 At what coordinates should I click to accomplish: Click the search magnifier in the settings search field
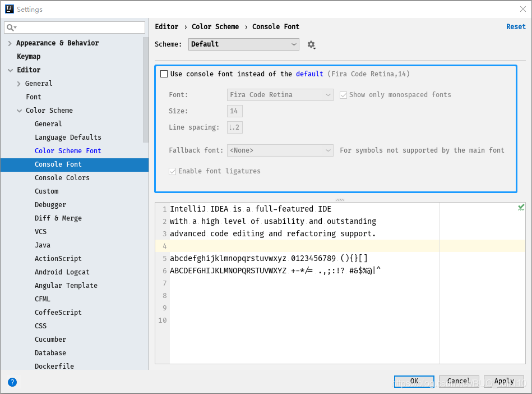point(11,27)
